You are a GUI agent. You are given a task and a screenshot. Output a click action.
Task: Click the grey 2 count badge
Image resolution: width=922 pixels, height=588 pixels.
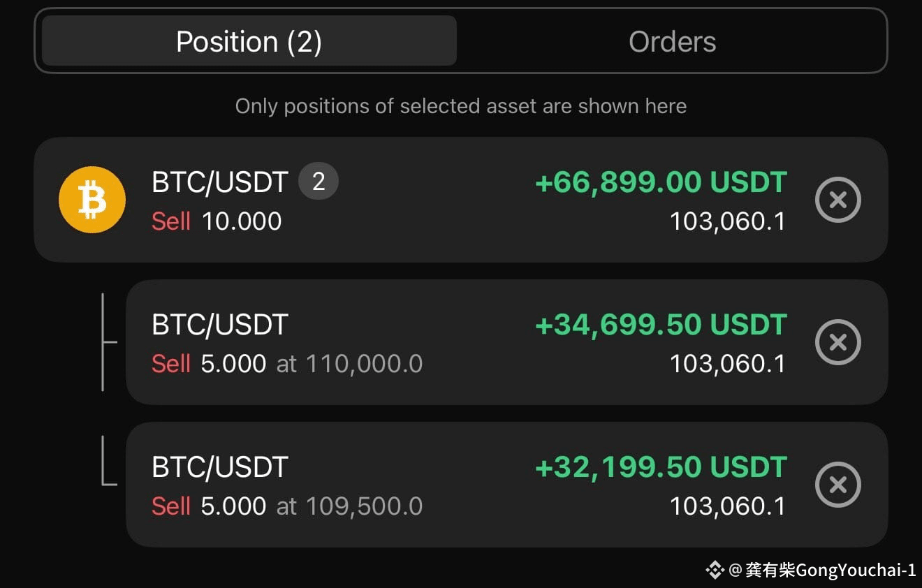click(319, 182)
